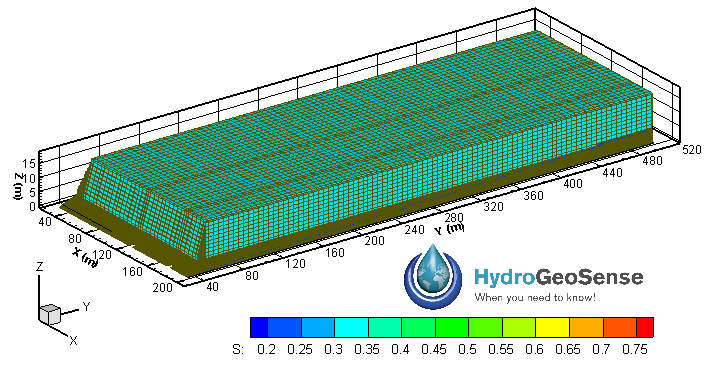Click the 0.2 legend label
Screen dimensions: 706x378
pyautogui.click(x=266, y=350)
